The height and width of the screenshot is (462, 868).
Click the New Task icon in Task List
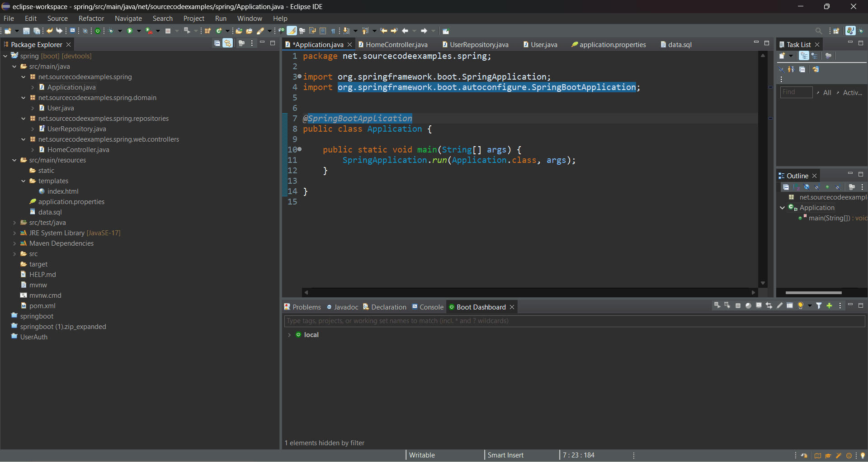coord(782,56)
